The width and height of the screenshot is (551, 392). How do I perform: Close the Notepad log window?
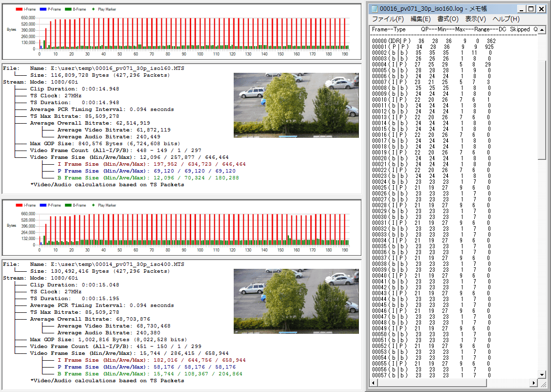pyautogui.click(x=542, y=8)
